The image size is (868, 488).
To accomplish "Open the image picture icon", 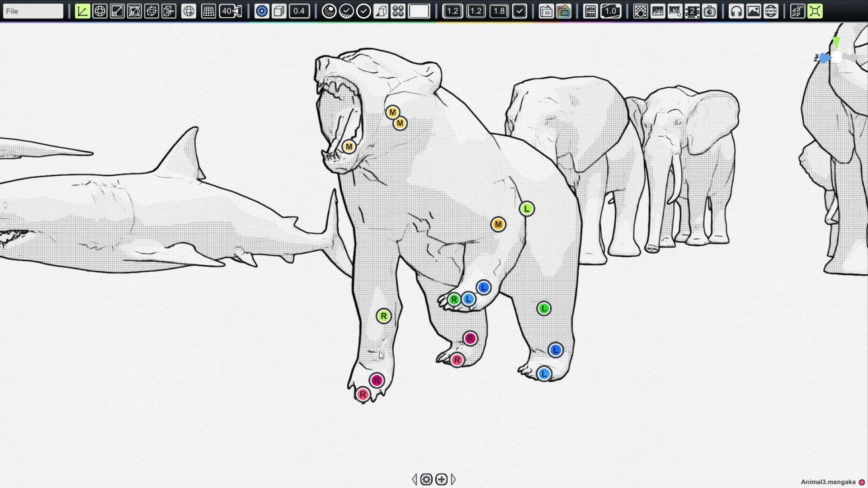I will click(x=754, y=11).
